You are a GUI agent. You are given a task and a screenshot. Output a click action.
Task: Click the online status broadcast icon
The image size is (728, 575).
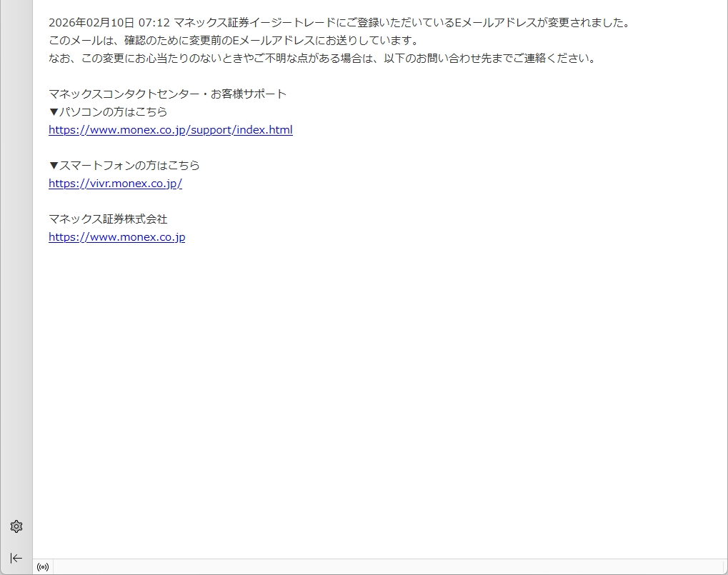tap(43, 567)
